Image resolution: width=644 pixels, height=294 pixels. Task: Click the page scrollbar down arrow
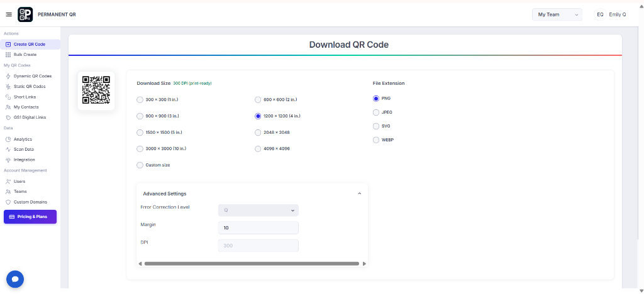click(641, 291)
